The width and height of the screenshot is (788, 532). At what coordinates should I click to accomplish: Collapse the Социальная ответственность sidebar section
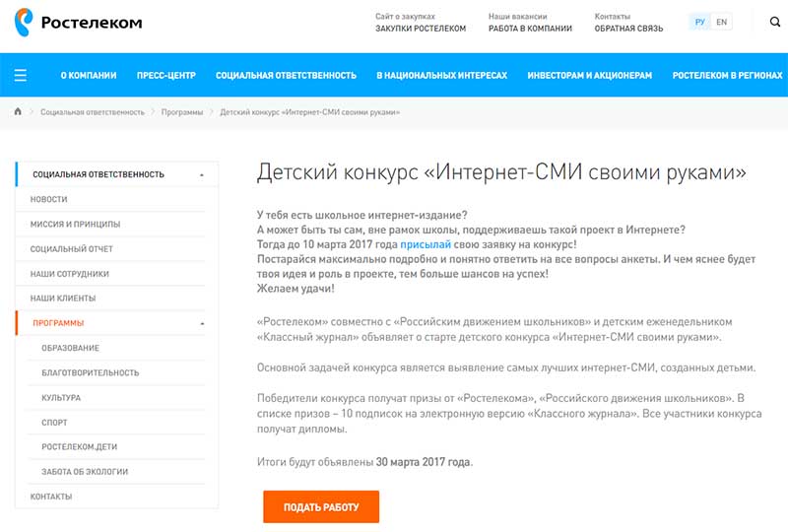[x=202, y=175]
